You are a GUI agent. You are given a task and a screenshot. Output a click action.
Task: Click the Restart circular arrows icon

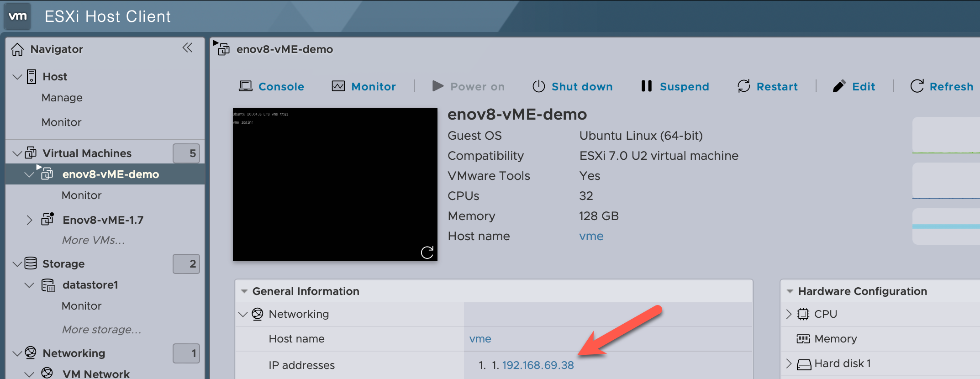[x=744, y=86]
